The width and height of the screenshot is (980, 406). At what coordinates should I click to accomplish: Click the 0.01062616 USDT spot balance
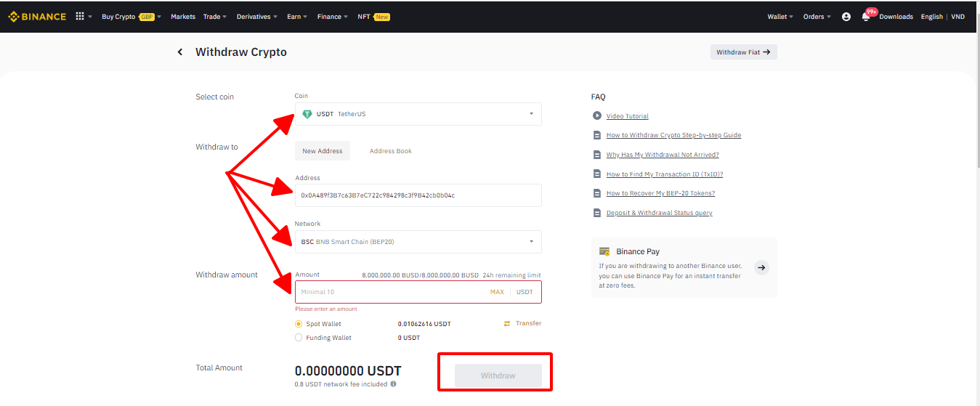click(x=424, y=324)
